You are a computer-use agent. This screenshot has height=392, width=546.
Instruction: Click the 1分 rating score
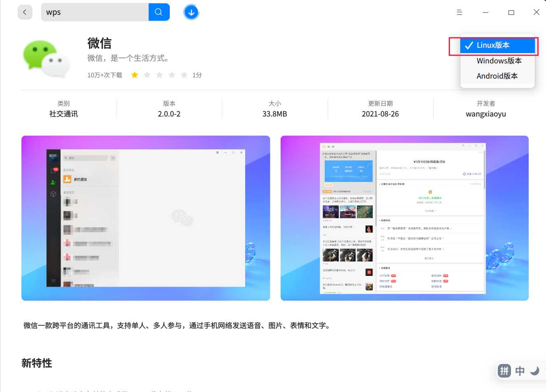(197, 75)
